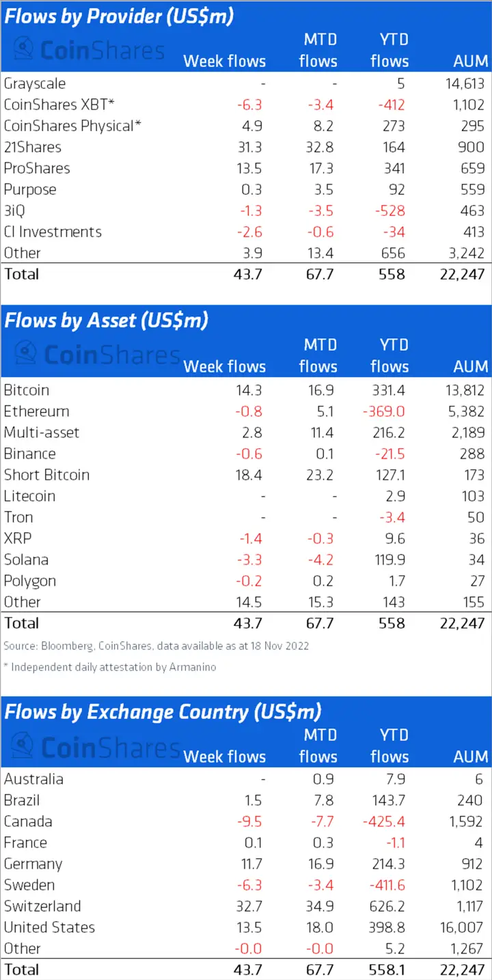Click the Switzerland country row
This screenshot has height=980, width=492.
click(x=246, y=906)
